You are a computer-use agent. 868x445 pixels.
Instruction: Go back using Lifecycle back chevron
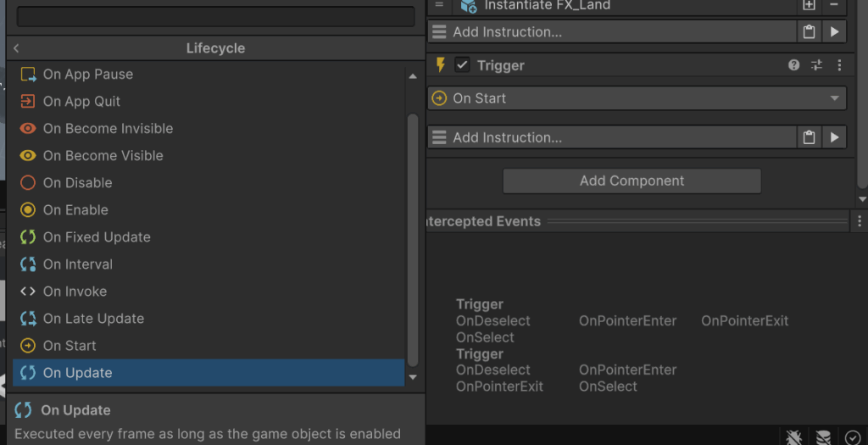point(16,48)
